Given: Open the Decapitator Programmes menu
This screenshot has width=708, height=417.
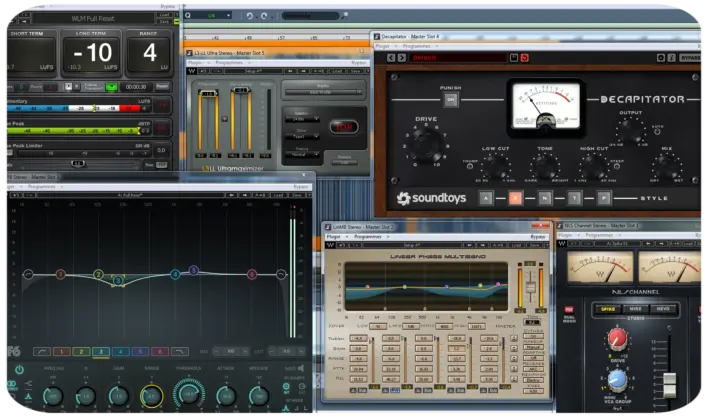Looking at the screenshot, I should 415,45.
